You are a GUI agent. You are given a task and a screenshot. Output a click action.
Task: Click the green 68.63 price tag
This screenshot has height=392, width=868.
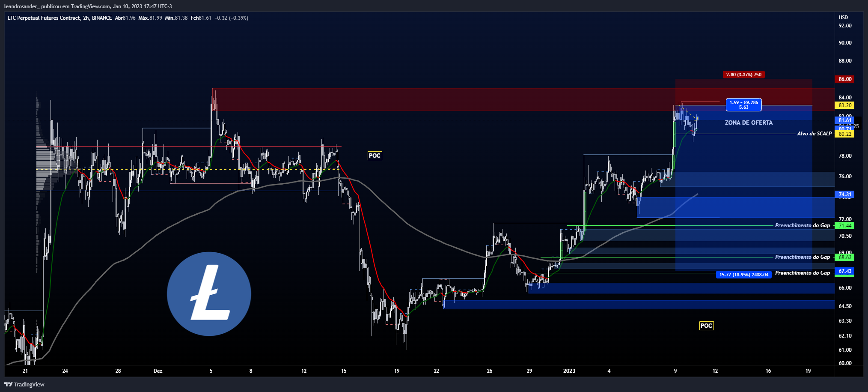[x=845, y=257]
